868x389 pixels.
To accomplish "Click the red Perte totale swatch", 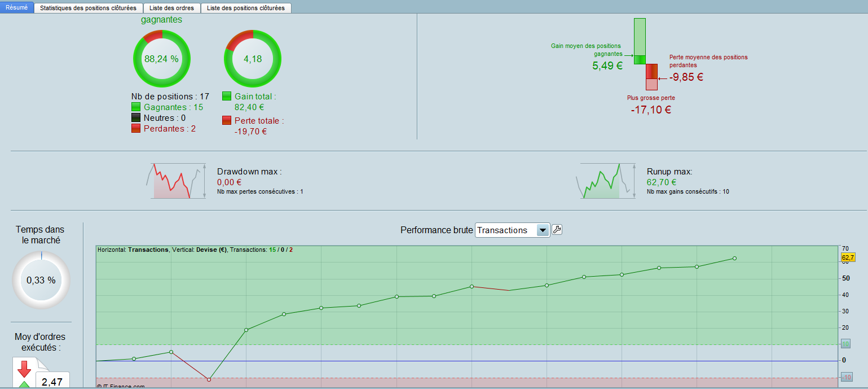I will (x=227, y=120).
